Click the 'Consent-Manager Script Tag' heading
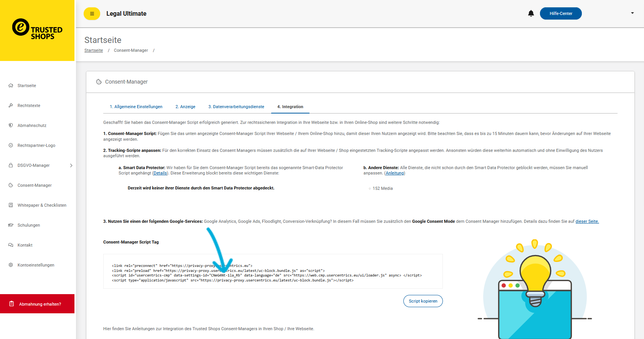 [x=131, y=242]
